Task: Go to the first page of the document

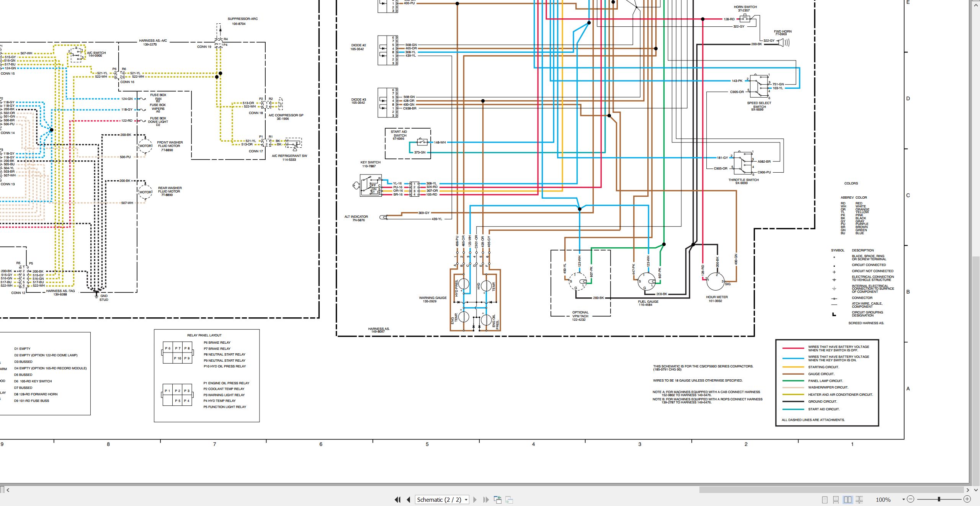Action: tap(397, 499)
